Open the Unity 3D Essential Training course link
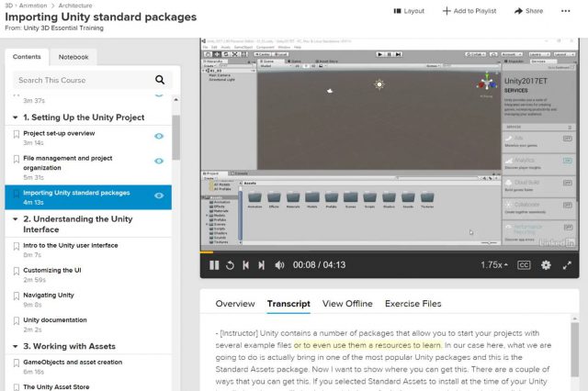588x391 pixels. 63,28
